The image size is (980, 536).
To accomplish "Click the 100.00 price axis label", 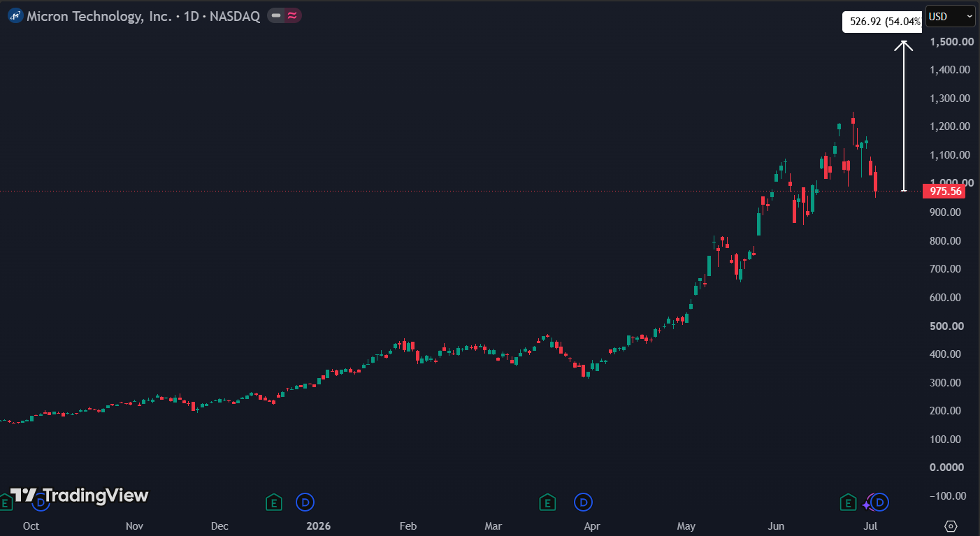I will [946, 439].
